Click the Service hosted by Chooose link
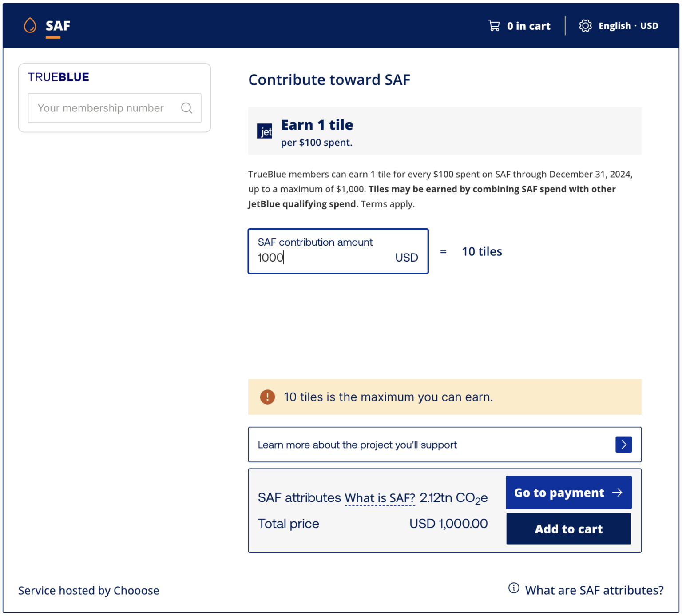The width and height of the screenshot is (682, 616). click(88, 590)
